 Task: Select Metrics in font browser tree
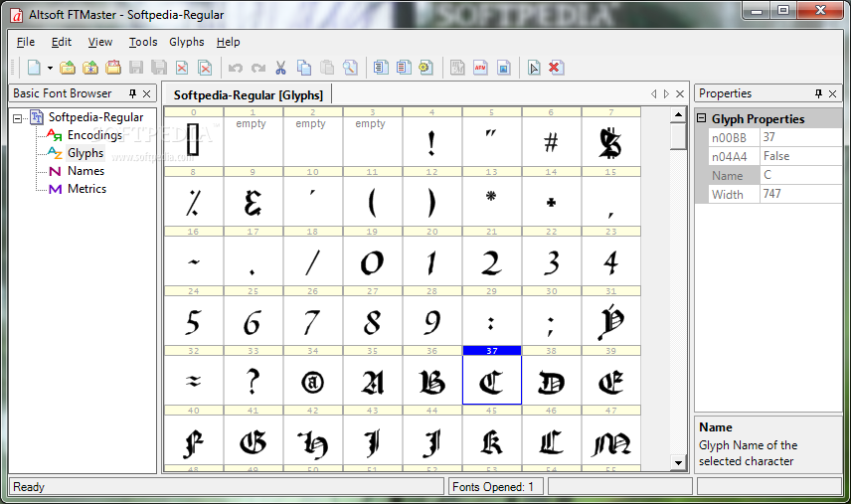click(86, 189)
